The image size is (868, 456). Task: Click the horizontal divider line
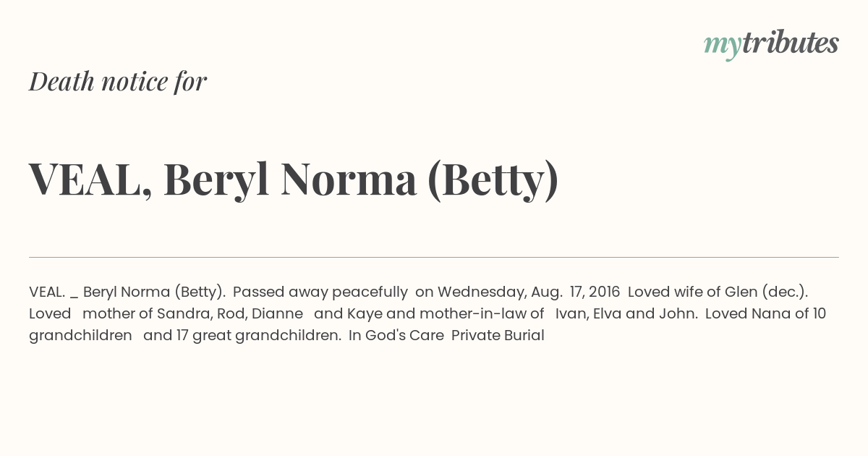click(x=434, y=257)
